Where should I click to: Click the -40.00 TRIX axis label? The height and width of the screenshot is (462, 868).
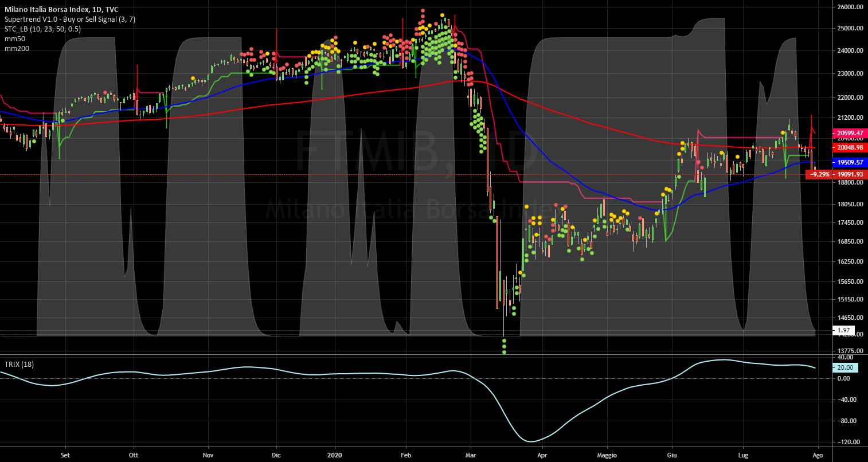pyautogui.click(x=846, y=400)
